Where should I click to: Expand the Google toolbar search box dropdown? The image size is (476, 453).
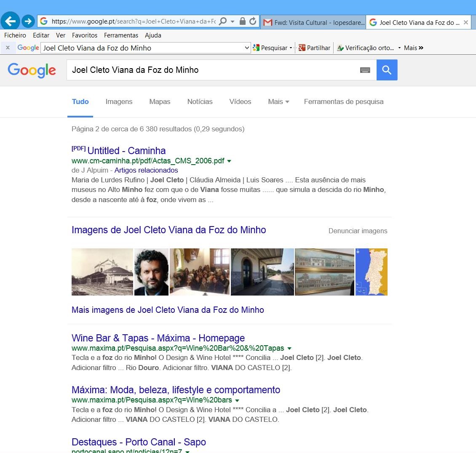(x=247, y=48)
